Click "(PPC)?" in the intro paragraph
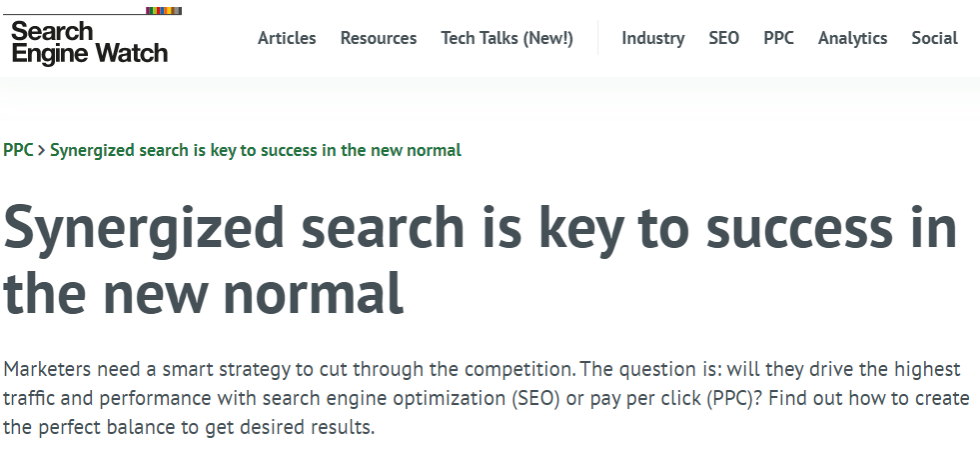 734,398
